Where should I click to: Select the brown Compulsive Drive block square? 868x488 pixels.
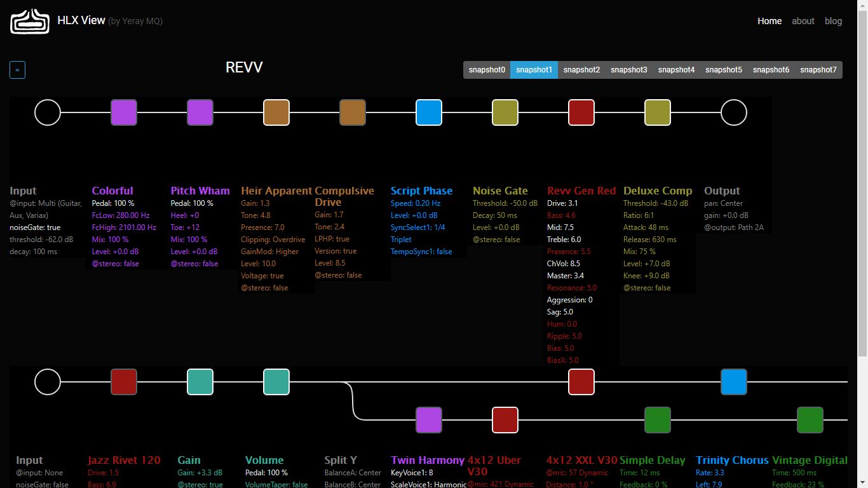353,112
